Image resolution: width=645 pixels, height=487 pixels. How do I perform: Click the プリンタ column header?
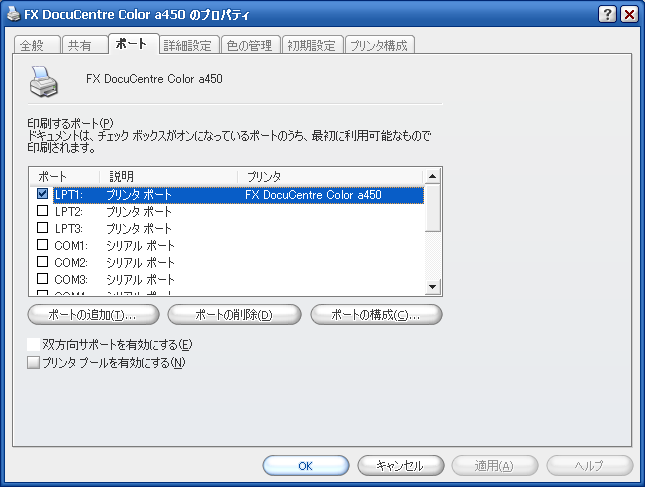click(x=330, y=176)
